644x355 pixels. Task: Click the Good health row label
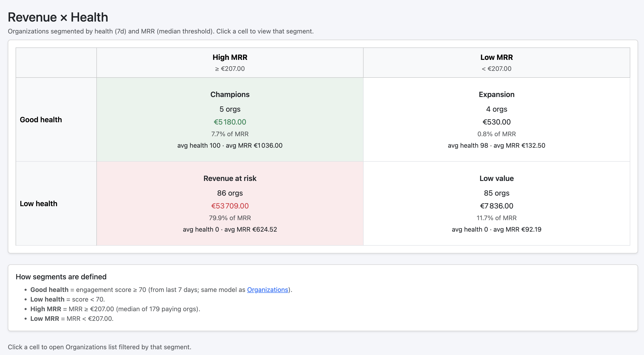coord(41,120)
